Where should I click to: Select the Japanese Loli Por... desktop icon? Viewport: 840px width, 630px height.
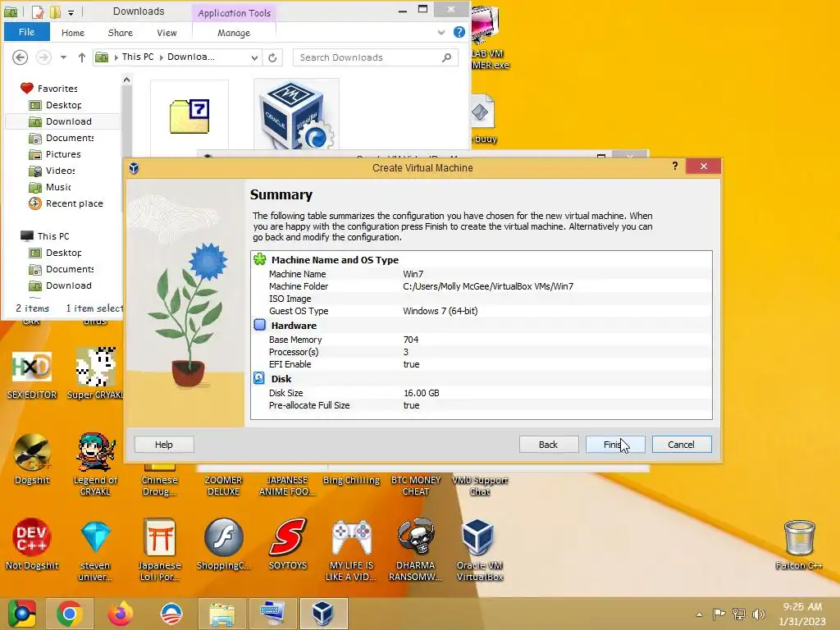[159, 549]
